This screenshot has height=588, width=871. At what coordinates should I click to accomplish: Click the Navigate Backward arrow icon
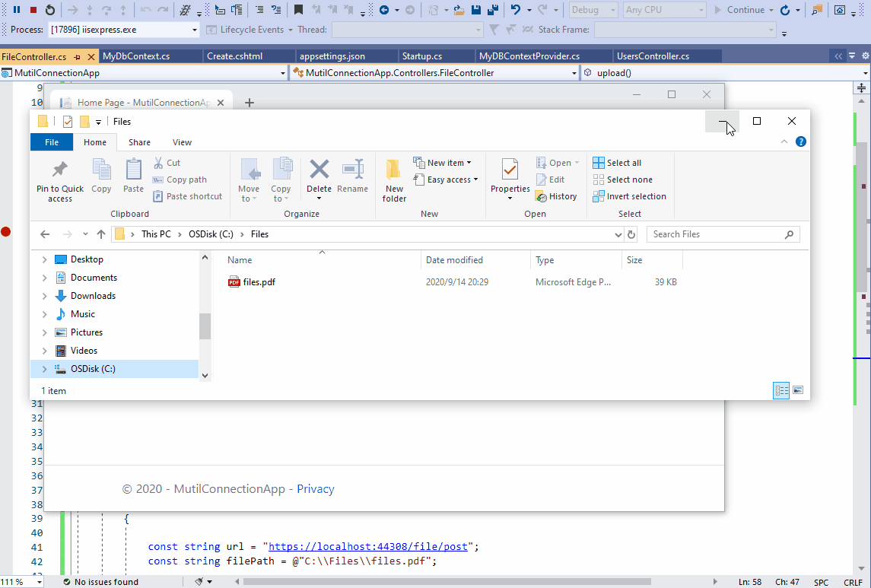(384, 9)
